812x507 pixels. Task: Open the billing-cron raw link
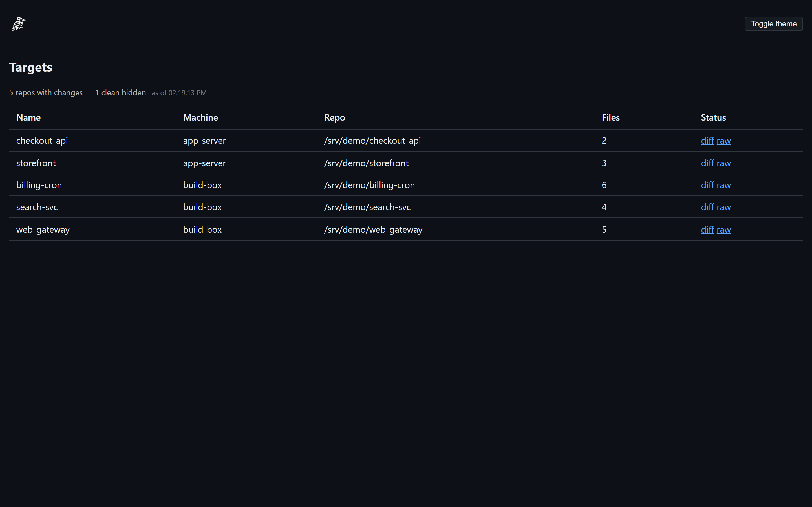point(723,185)
